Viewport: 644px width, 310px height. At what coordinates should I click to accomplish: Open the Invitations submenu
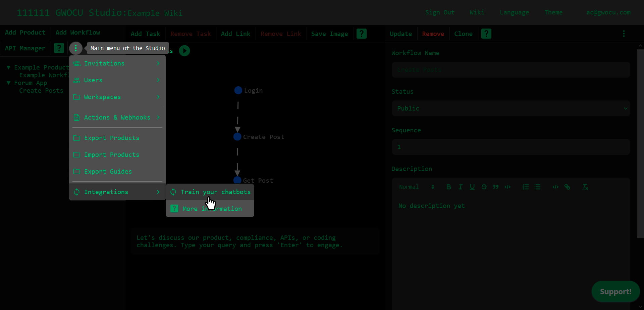[117, 63]
